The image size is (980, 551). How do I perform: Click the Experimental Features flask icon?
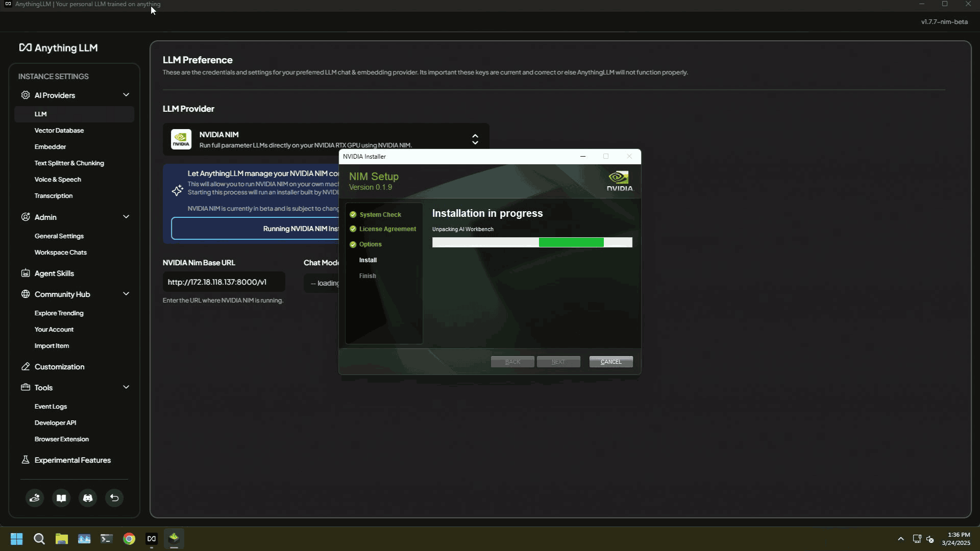coord(24,460)
